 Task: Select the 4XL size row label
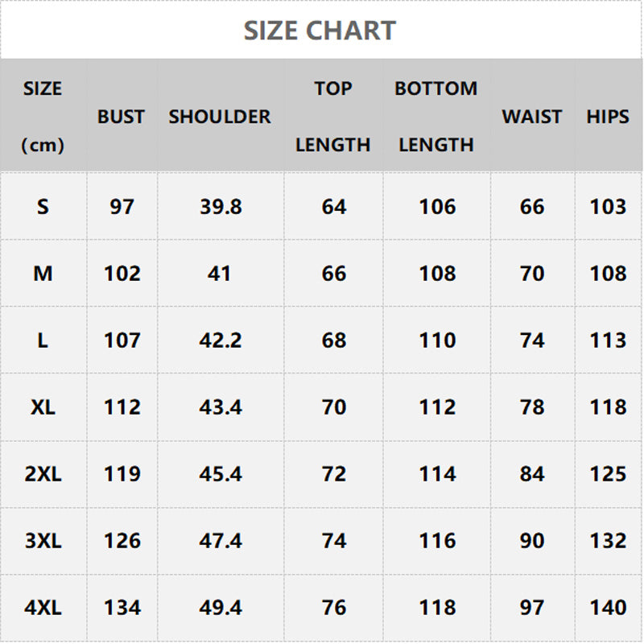click(x=43, y=608)
